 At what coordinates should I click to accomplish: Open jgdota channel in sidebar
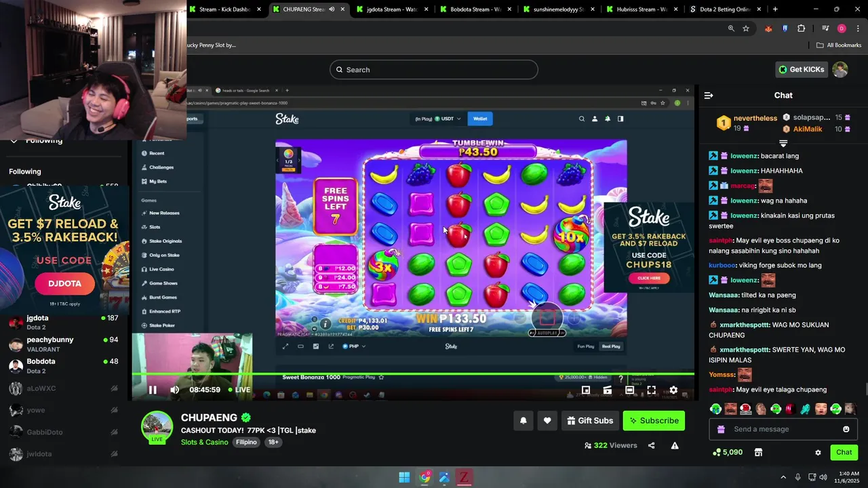(64, 322)
